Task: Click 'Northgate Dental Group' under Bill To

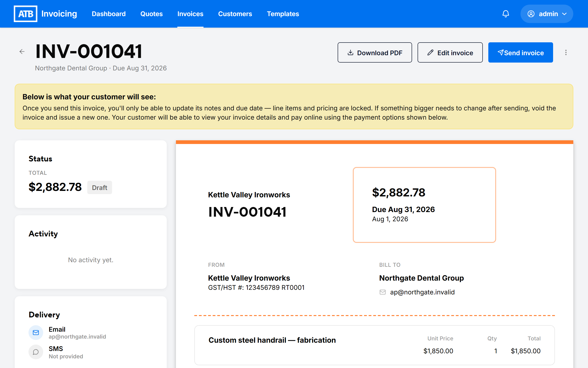Action: [x=421, y=278]
